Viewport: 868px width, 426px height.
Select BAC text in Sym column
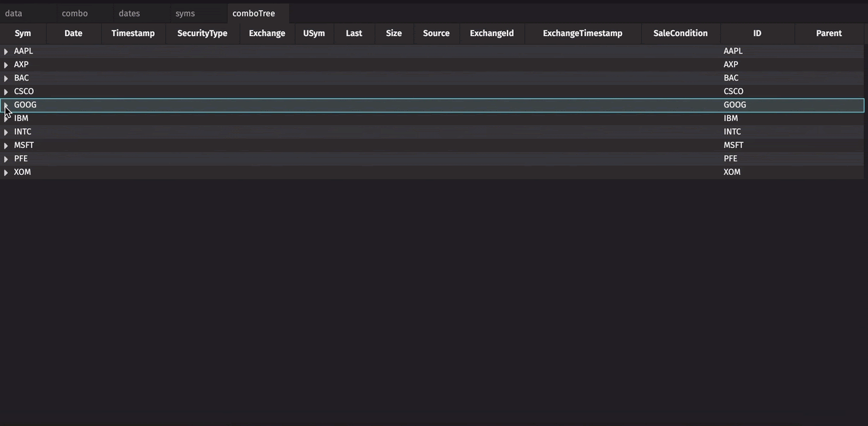pos(21,78)
